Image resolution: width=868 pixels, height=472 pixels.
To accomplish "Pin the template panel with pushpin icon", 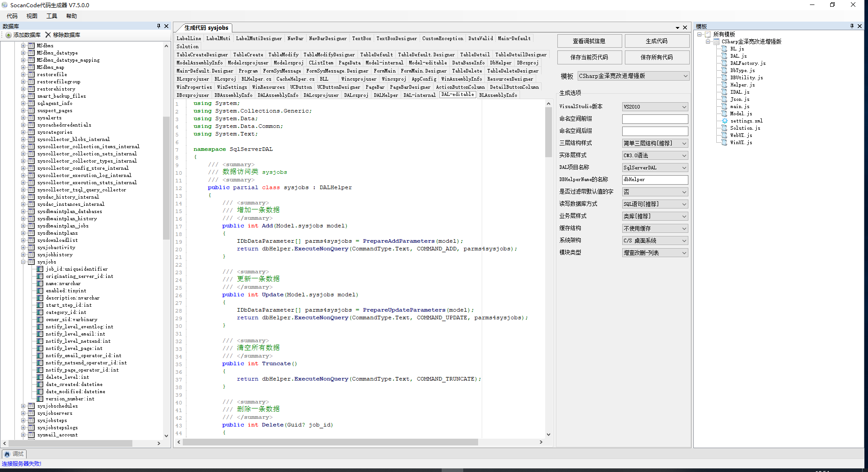I will (852, 26).
